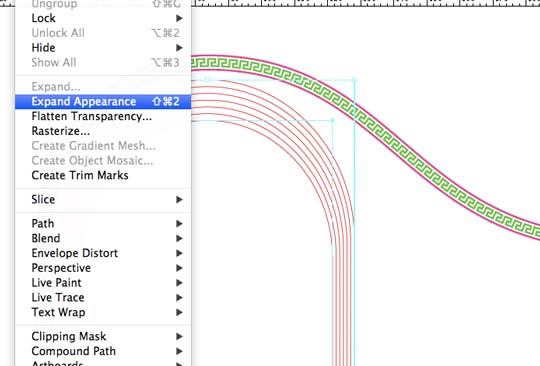The height and width of the screenshot is (366, 540).
Task: Choose Rasterize... from the Object menu
Action: tap(103, 131)
